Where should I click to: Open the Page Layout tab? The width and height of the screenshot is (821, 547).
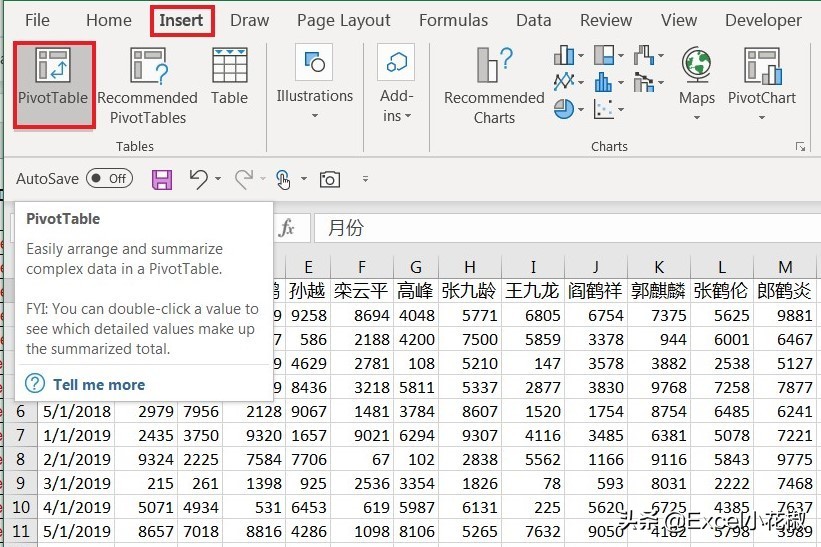tap(344, 20)
